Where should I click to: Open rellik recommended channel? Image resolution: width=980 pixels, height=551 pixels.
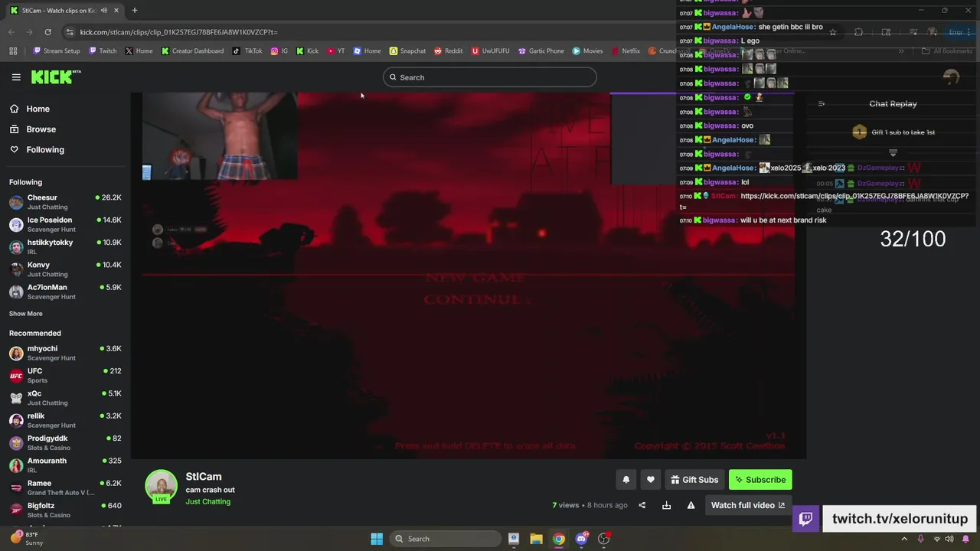click(65, 420)
